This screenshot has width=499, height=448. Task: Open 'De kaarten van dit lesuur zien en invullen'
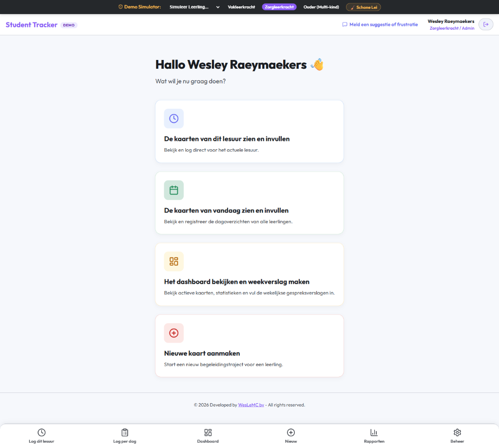pyautogui.click(x=227, y=139)
